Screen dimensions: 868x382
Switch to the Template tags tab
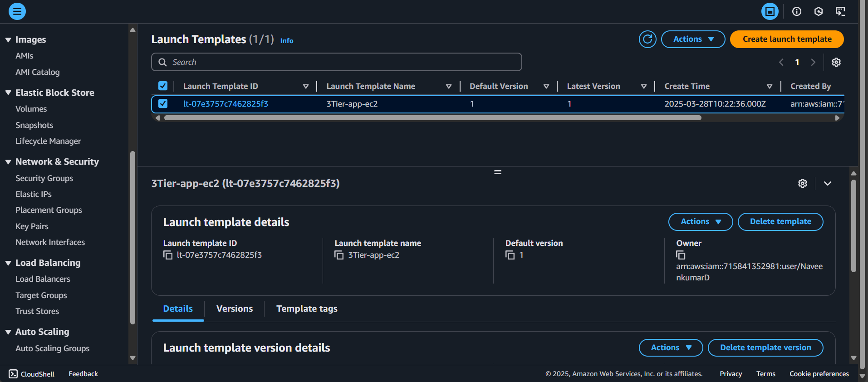307,309
